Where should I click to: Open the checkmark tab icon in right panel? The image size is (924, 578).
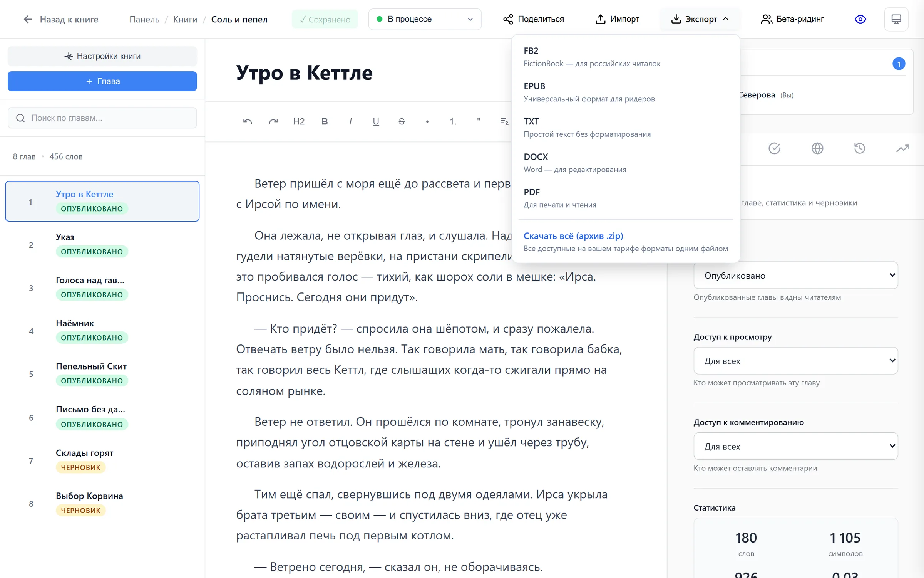point(774,148)
